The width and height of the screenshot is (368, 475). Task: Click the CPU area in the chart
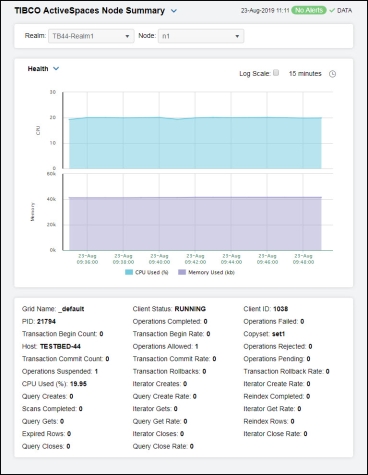coord(195,143)
